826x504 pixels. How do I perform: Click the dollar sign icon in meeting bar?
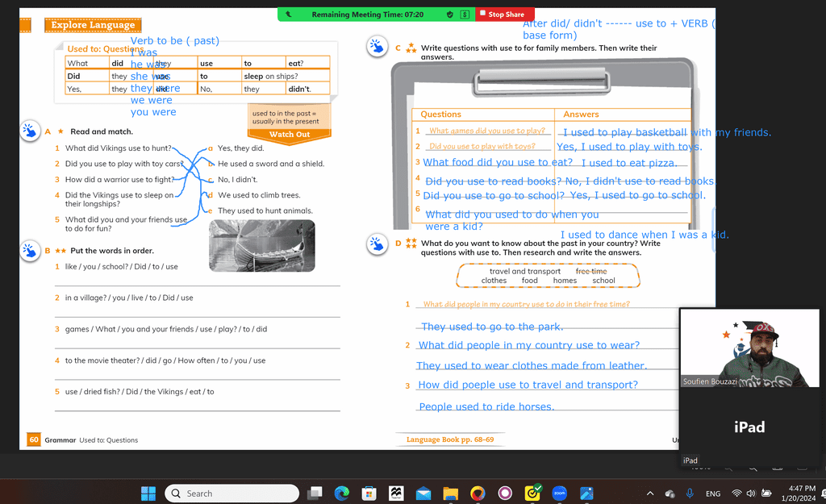(465, 15)
